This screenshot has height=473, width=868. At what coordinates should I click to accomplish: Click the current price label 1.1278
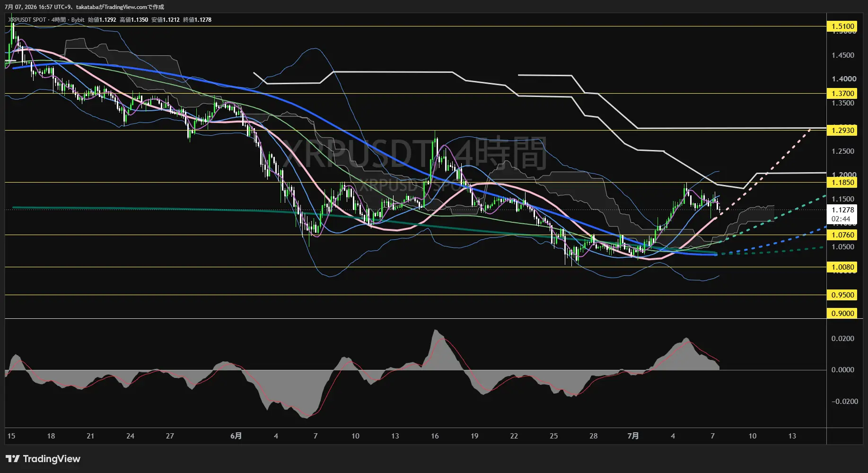click(x=842, y=210)
